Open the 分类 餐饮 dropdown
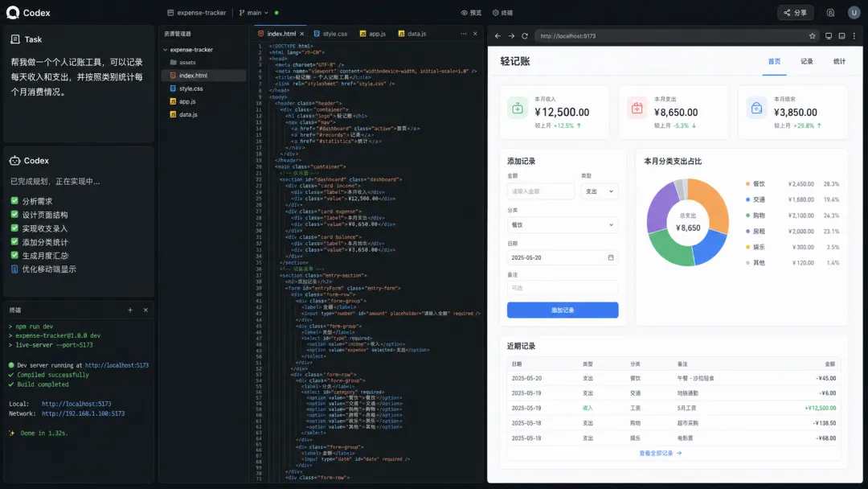Image resolution: width=868 pixels, height=489 pixels. [563, 225]
